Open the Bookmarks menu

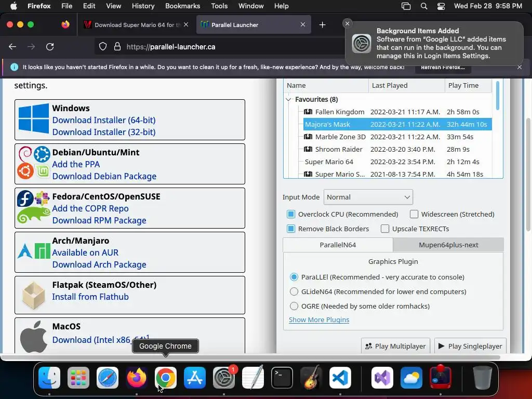coord(182,6)
